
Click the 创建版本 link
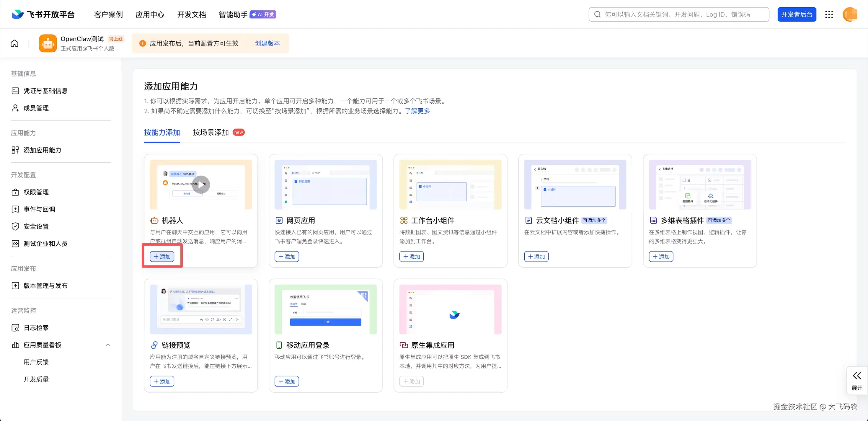coord(267,43)
